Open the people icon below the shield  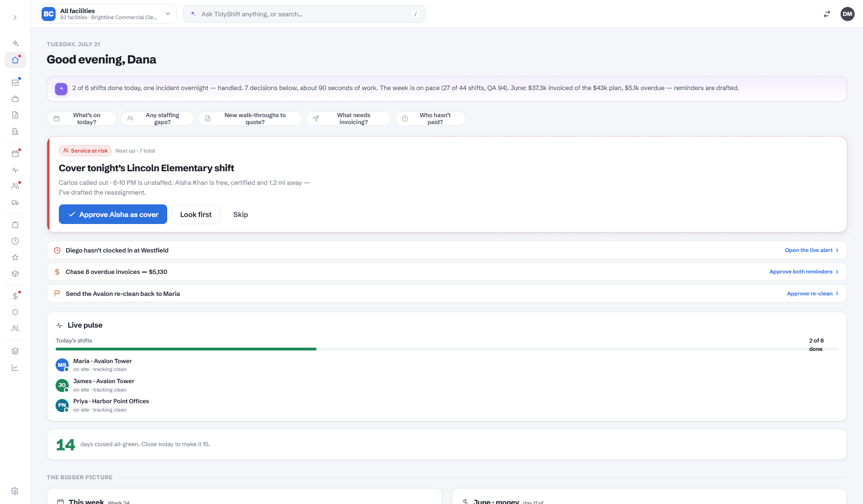[x=15, y=329]
